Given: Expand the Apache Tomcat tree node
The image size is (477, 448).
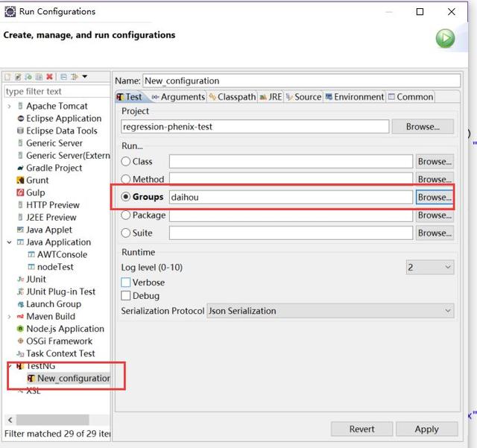Looking at the screenshot, I should pyautogui.click(x=10, y=106).
